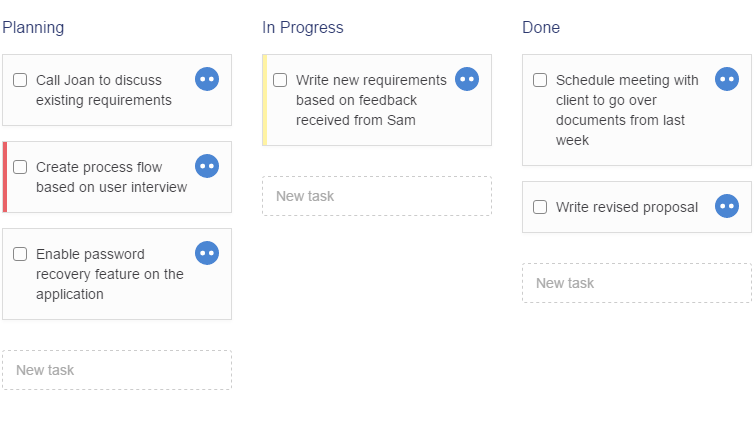Focus the New task field under Done

pyautogui.click(x=637, y=283)
